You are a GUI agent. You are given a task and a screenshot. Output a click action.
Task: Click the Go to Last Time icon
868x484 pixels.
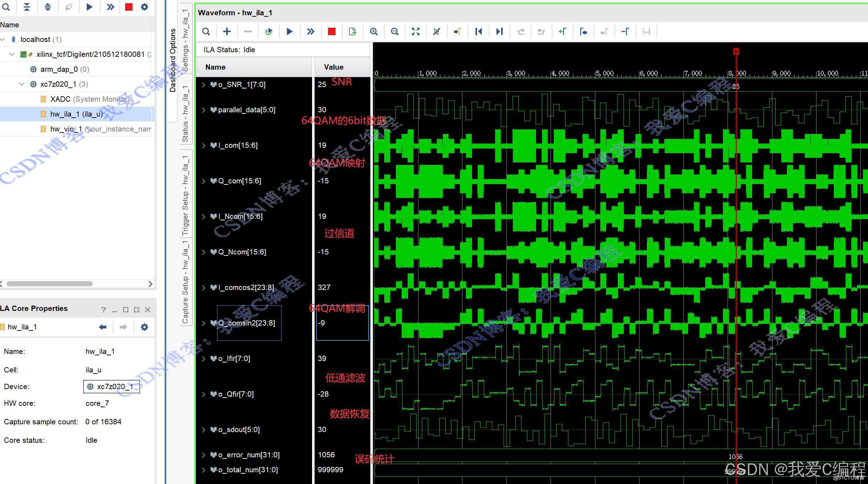[499, 32]
